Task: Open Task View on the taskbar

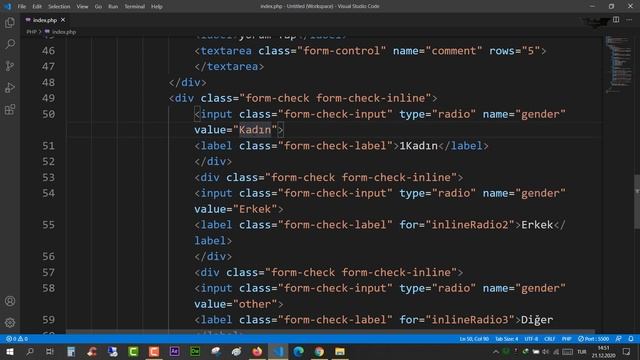Action: pos(50,351)
